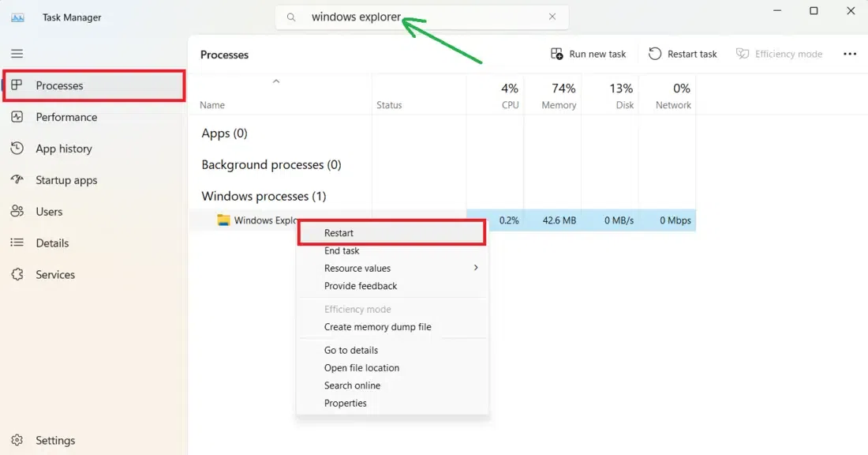This screenshot has width=868, height=455.
Task: Maximize the Task Manager window
Action: (x=814, y=10)
